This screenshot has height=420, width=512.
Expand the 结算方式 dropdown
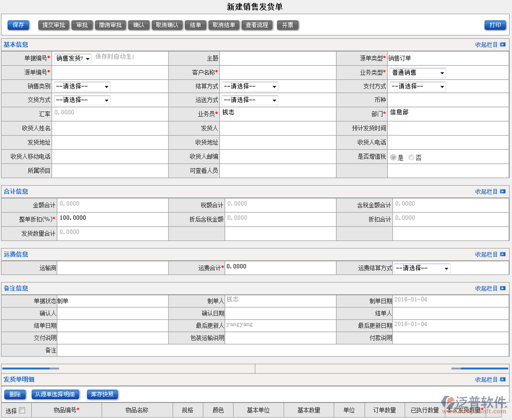[x=250, y=86]
